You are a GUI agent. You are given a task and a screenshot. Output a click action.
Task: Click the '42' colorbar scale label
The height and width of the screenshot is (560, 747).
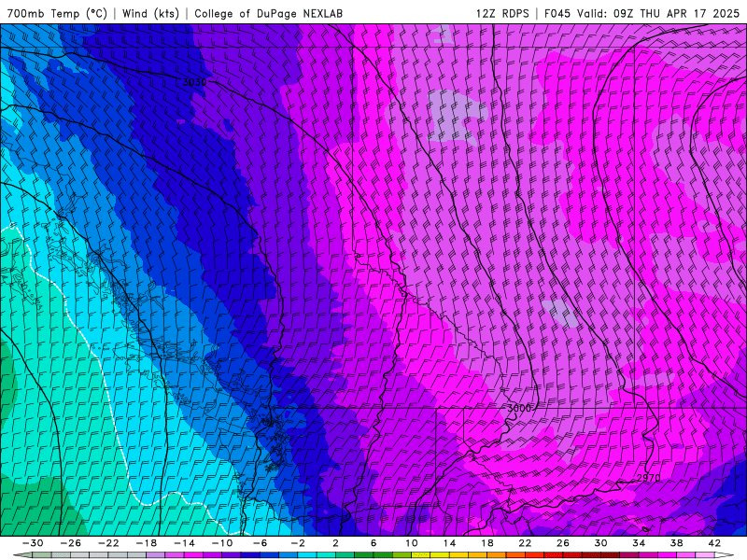(714, 543)
